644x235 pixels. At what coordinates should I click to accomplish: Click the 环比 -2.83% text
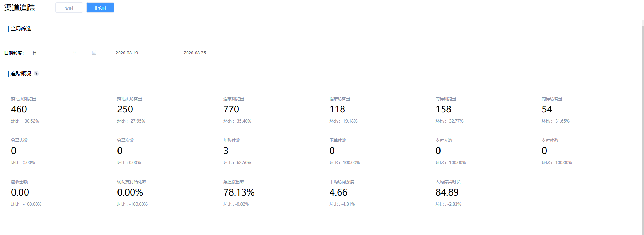448,204
